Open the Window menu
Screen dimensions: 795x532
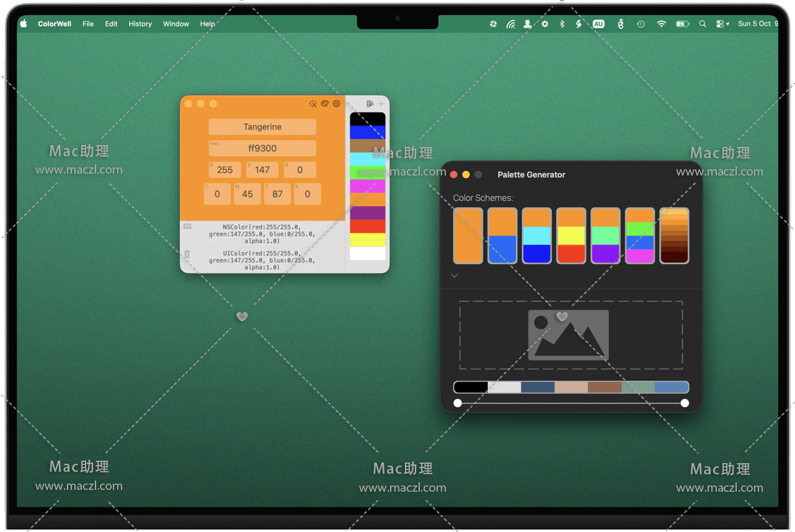176,24
